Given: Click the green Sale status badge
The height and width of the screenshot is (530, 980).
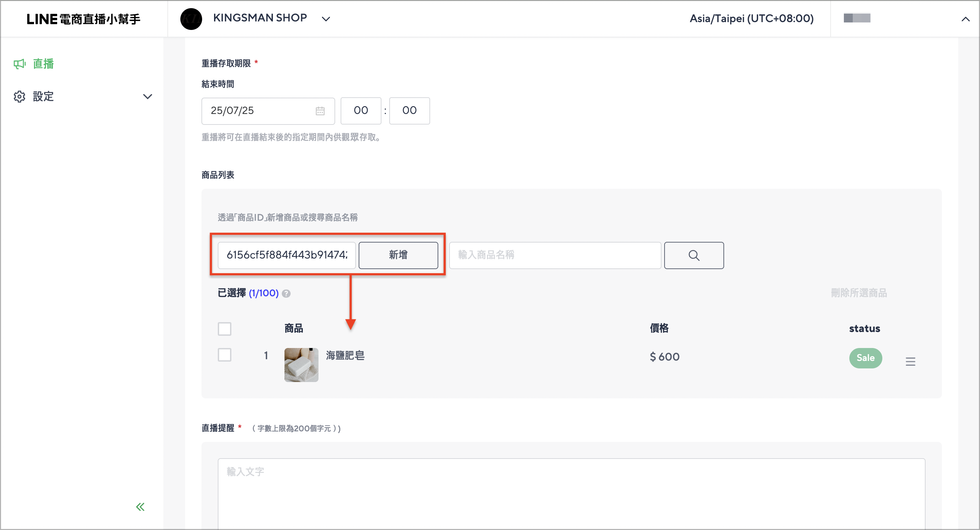Looking at the screenshot, I should coord(865,358).
